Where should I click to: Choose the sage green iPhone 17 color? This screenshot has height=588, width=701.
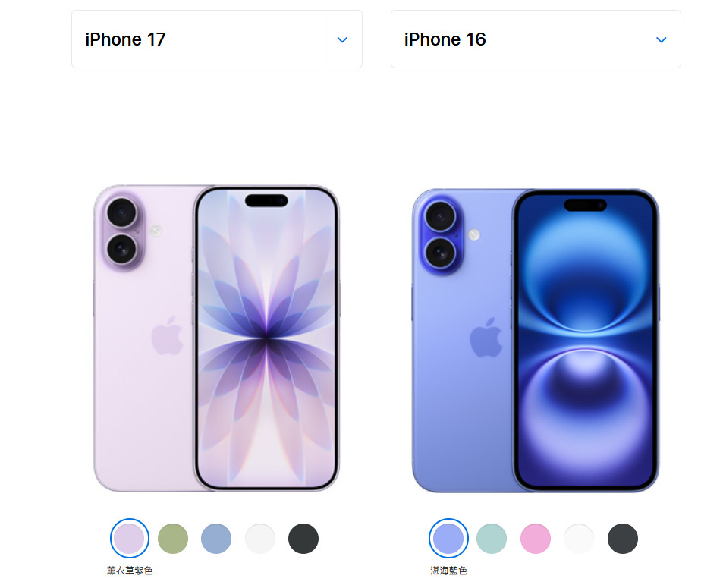[x=173, y=539]
